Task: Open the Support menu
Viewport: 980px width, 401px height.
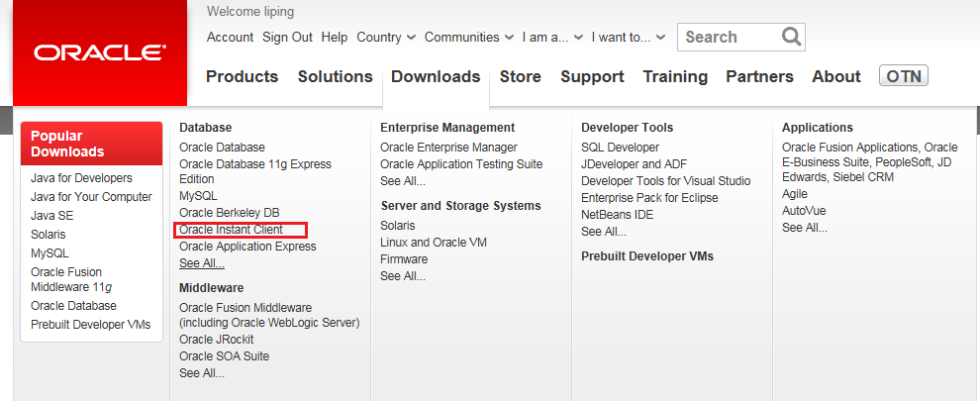Action: pyautogui.click(x=592, y=76)
